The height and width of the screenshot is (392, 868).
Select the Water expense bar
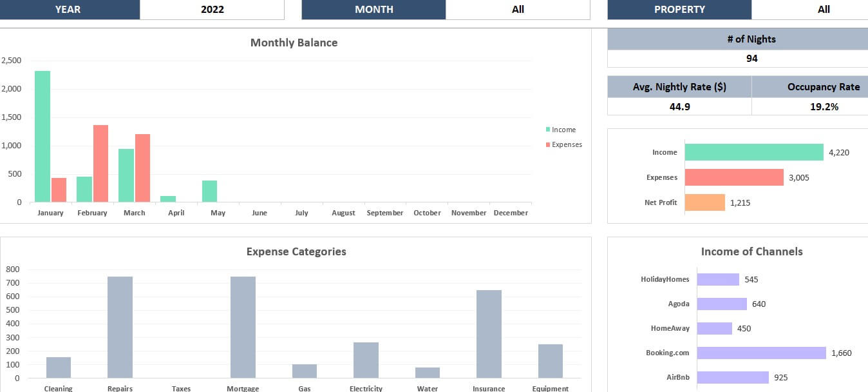pos(428,373)
